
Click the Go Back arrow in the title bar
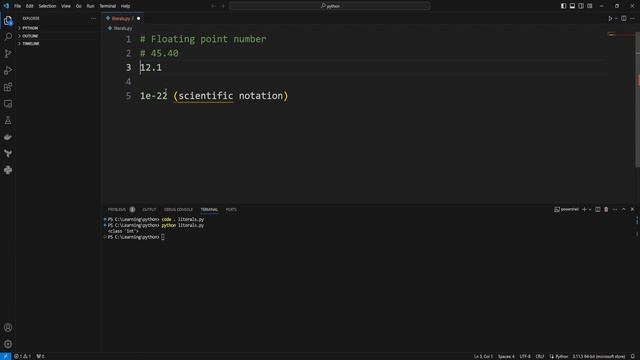[x=213, y=6]
